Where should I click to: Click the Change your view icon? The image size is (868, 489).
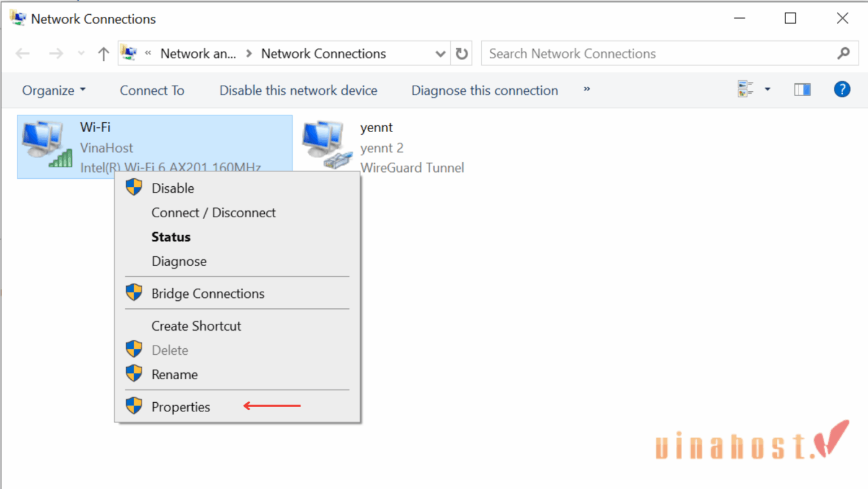click(x=745, y=90)
